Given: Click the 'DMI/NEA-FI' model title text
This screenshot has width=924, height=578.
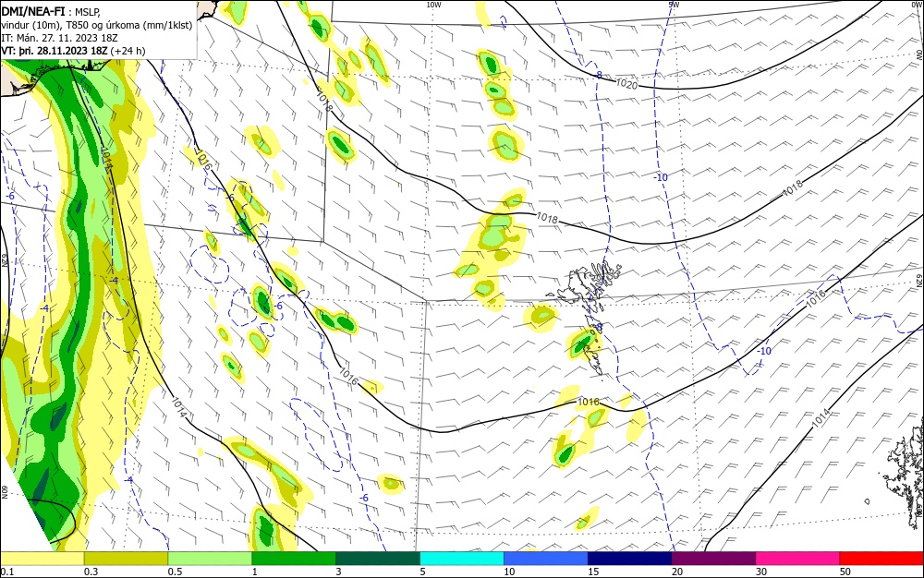Looking at the screenshot, I should click(33, 11).
